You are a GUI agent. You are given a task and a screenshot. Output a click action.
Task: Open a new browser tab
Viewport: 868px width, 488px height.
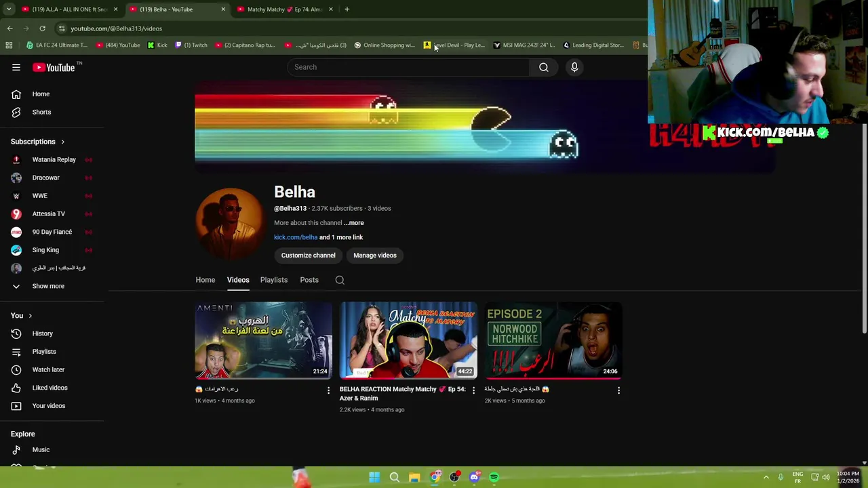(347, 9)
